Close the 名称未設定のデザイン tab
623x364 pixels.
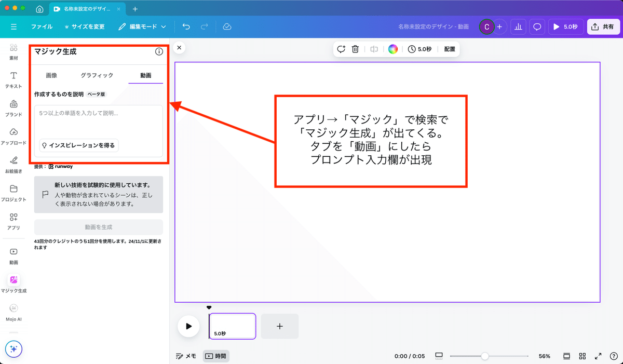click(x=119, y=9)
